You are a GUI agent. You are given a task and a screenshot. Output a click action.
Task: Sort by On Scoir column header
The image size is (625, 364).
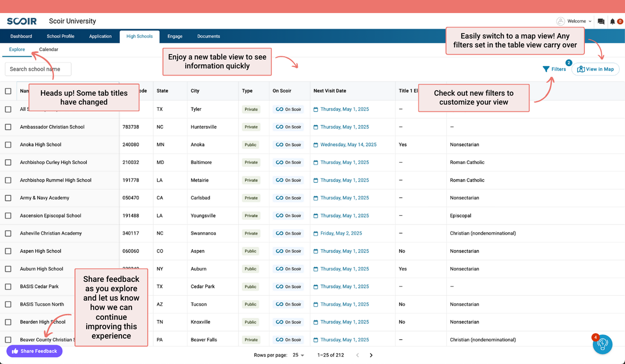click(282, 91)
